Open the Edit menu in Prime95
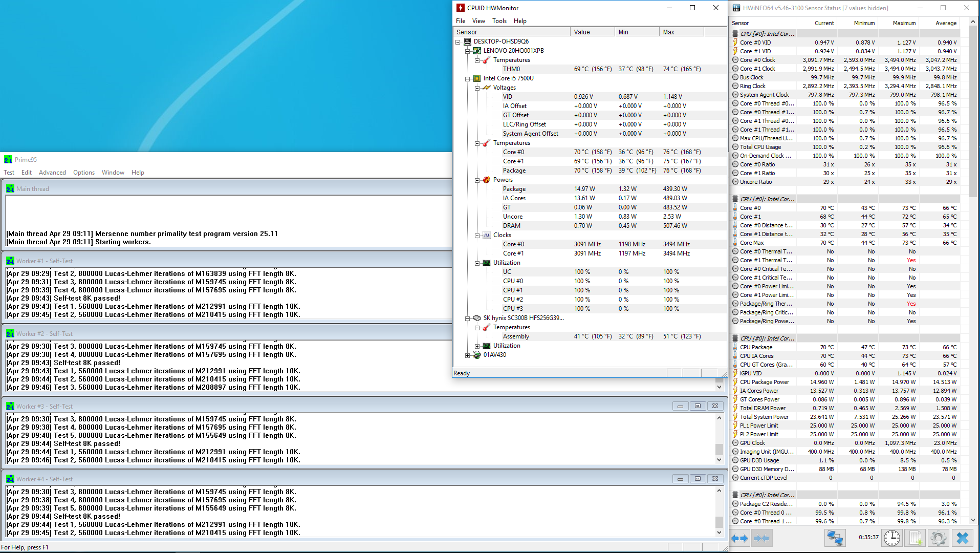Viewport: 980px width, 553px height. [27, 173]
